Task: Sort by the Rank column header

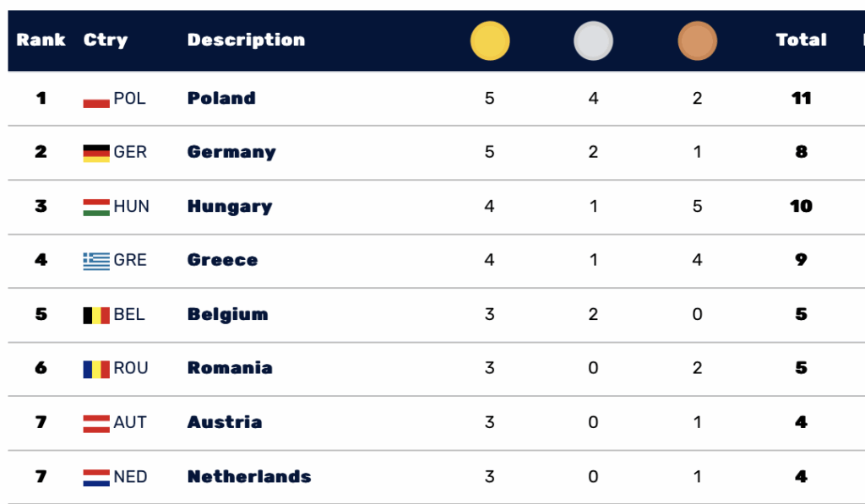Action: pyautogui.click(x=41, y=40)
